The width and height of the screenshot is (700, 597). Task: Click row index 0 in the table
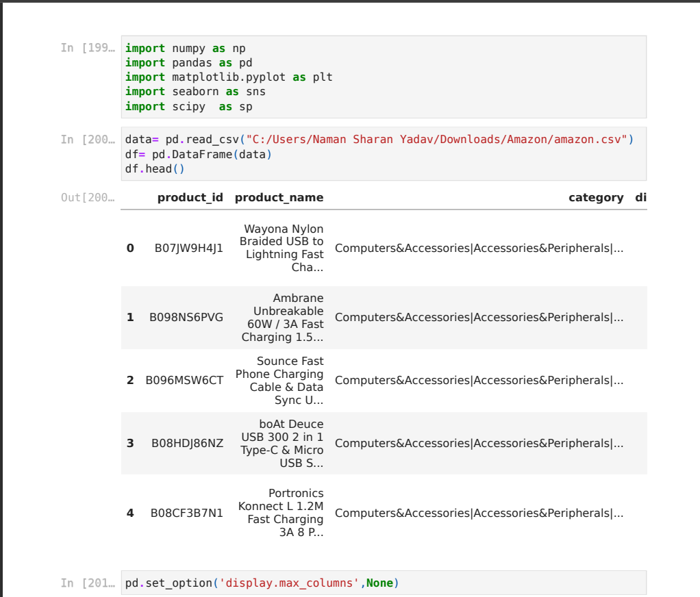130,249
